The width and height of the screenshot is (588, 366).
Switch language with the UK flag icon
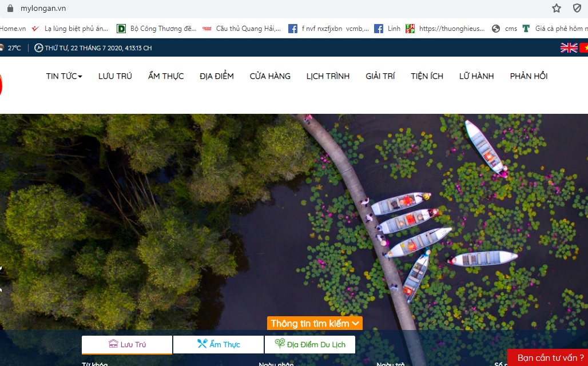point(569,48)
